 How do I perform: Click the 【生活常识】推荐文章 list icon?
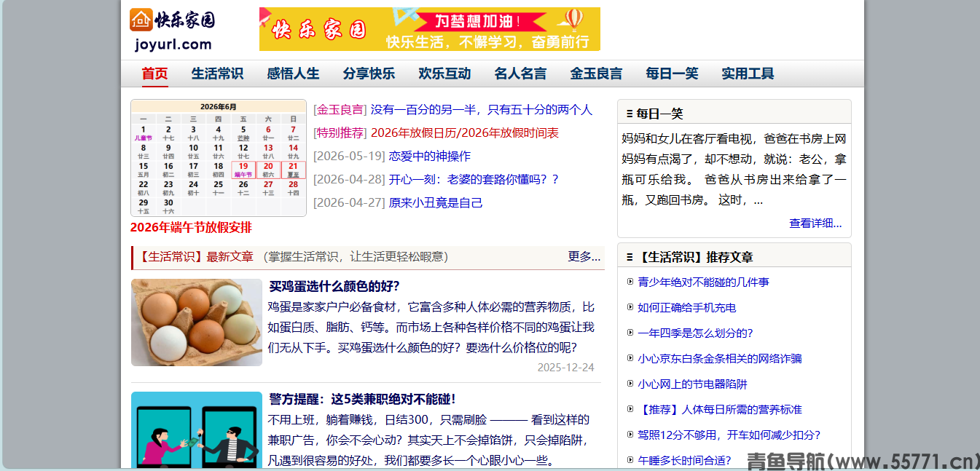click(x=630, y=257)
